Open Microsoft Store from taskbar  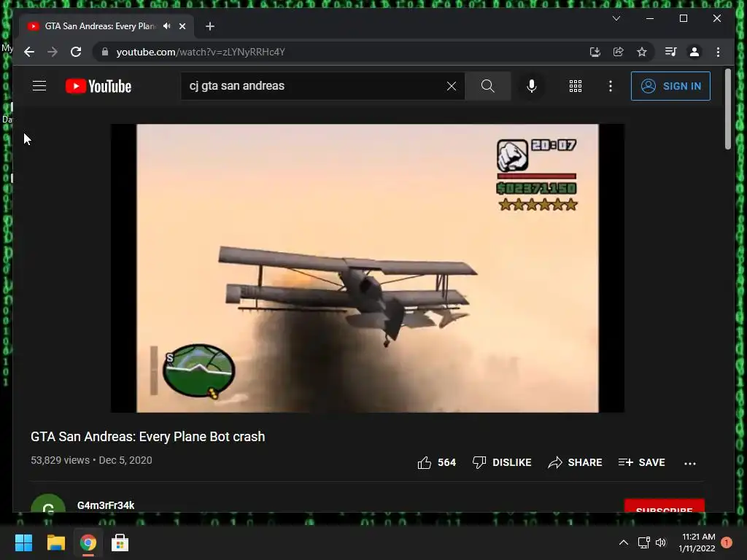[120, 542]
